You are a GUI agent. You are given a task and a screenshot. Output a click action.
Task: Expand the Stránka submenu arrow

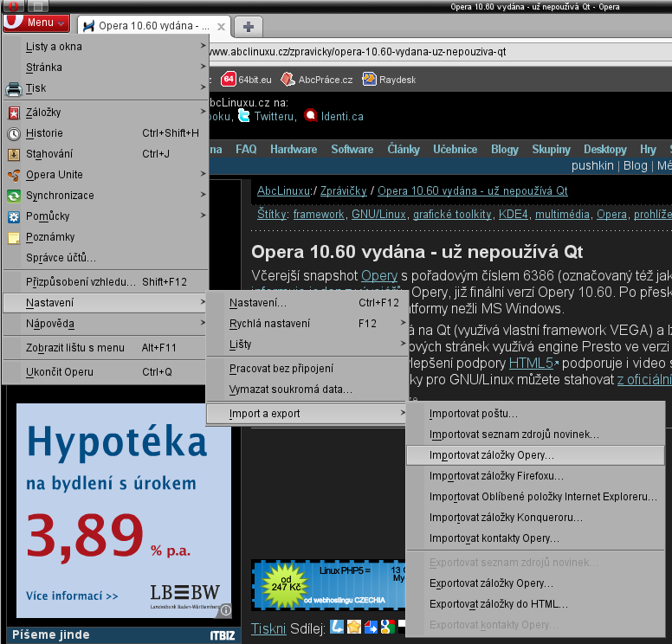pos(204,66)
